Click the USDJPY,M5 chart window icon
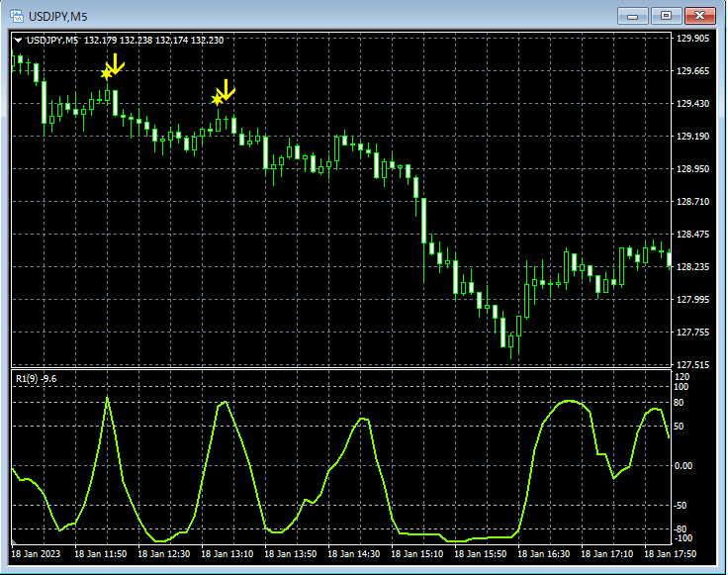The height and width of the screenshot is (575, 728). (x=17, y=16)
